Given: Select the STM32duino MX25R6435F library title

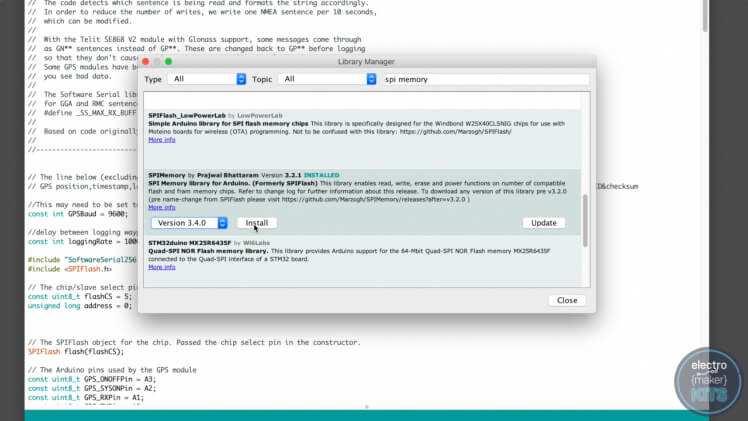Looking at the screenshot, I should [189, 243].
